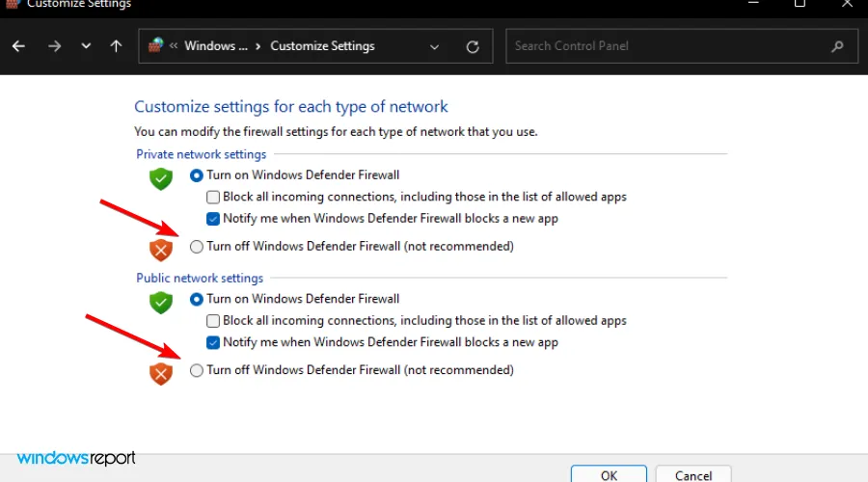This screenshot has height=482, width=868.
Task: Select Turn off Firewall for Public network
Action: [x=197, y=370]
